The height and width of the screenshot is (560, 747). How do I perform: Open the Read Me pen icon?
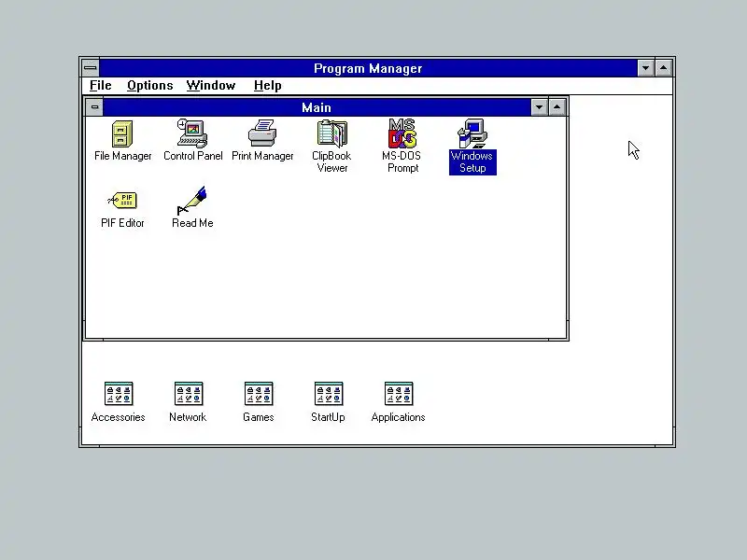(192, 201)
